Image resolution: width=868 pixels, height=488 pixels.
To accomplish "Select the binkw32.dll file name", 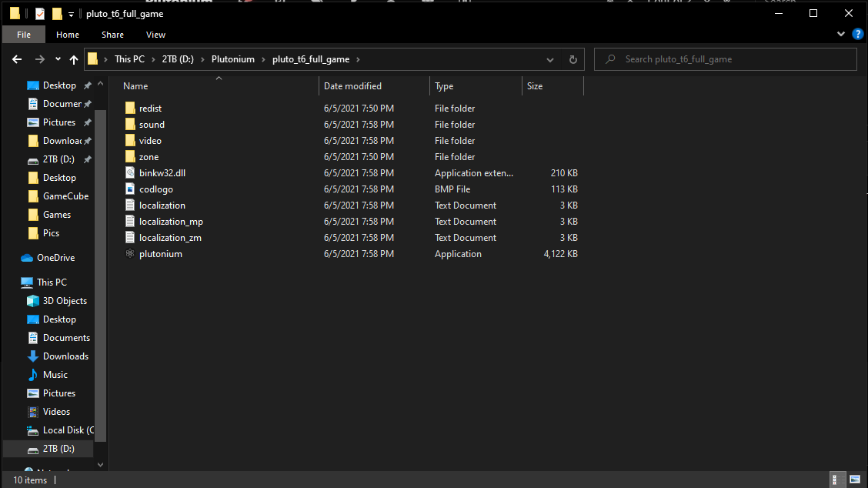I will click(162, 173).
